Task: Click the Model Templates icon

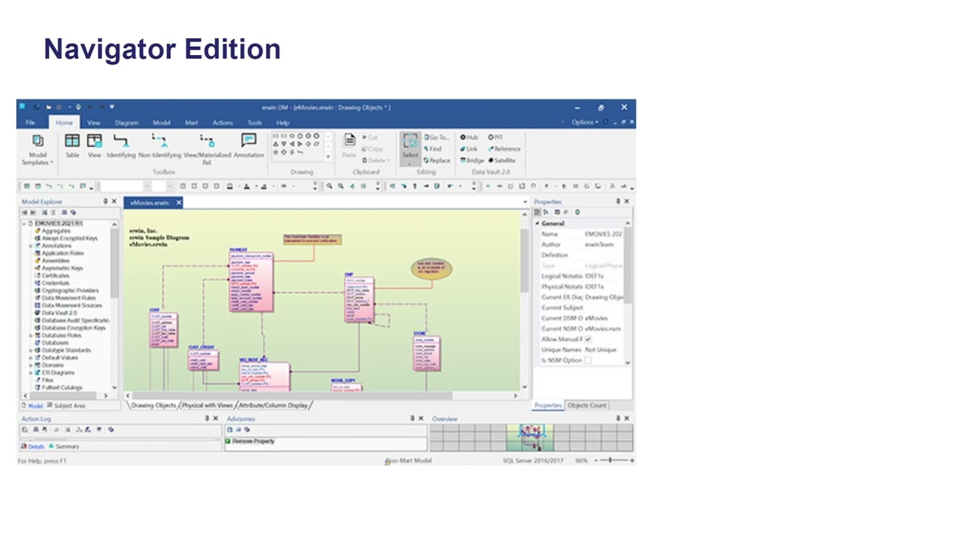Action: (37, 141)
